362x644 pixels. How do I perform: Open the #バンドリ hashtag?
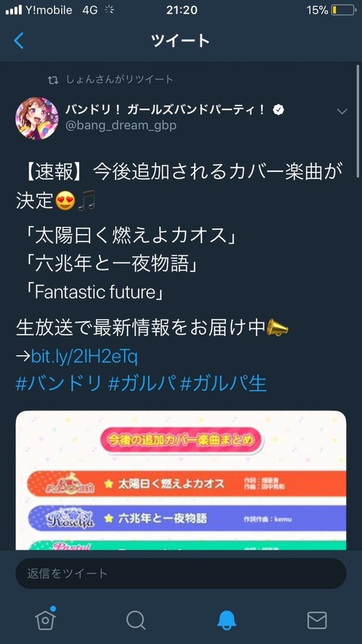(58, 384)
